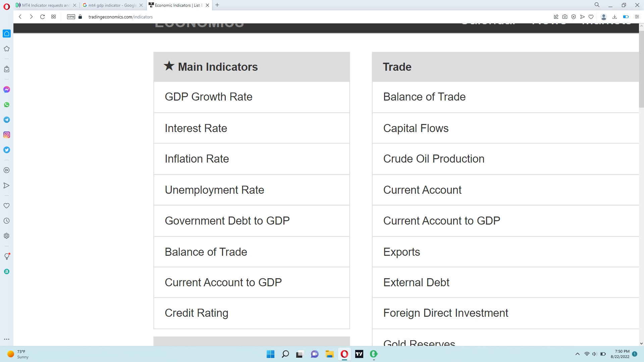Add page to bookmarks heart icon
The image size is (644, 362).
(x=591, y=17)
